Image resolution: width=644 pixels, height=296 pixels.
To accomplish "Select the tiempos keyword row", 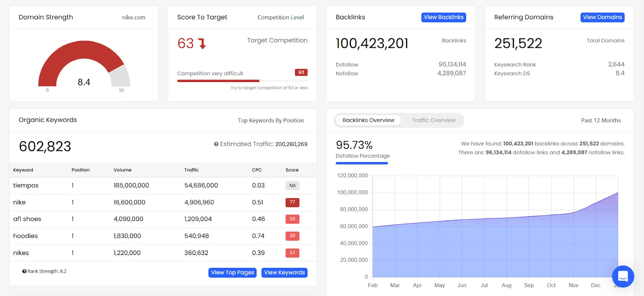I will [x=163, y=185].
